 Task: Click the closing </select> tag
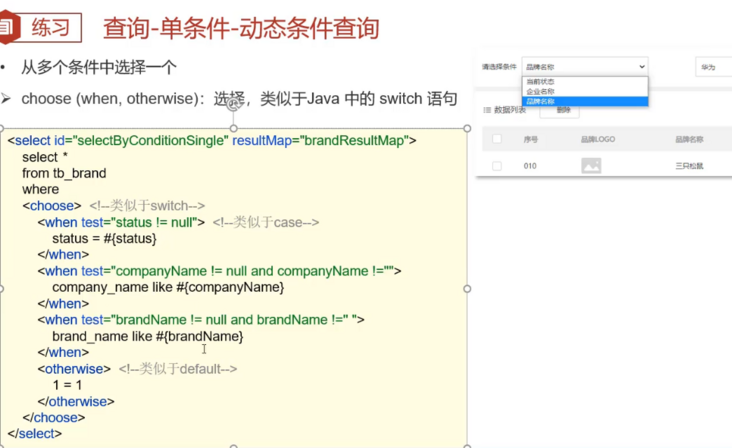click(x=35, y=434)
